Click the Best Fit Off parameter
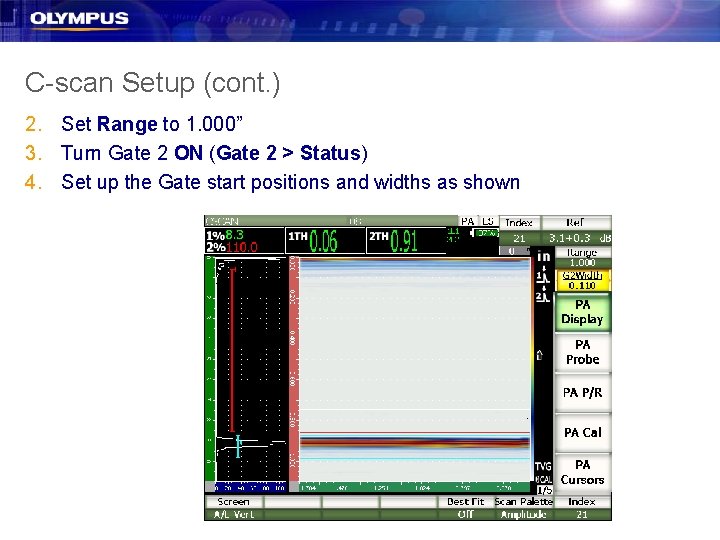 click(x=465, y=508)
